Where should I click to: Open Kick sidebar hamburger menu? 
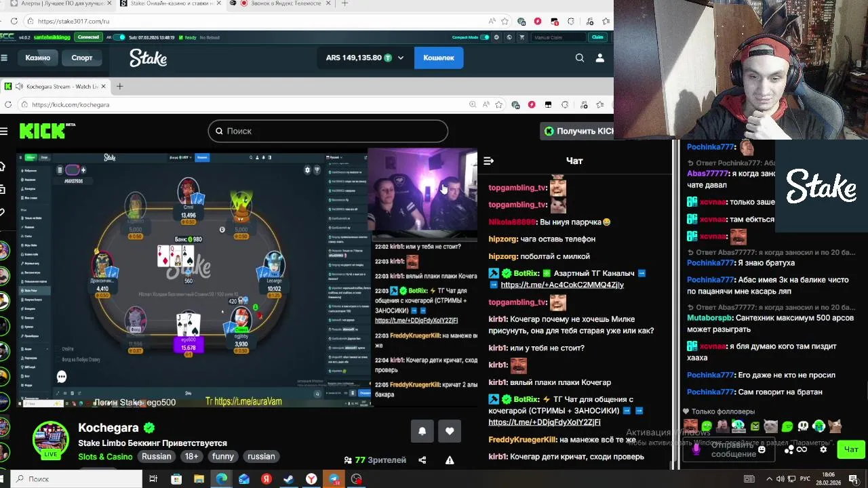[x=4, y=131]
